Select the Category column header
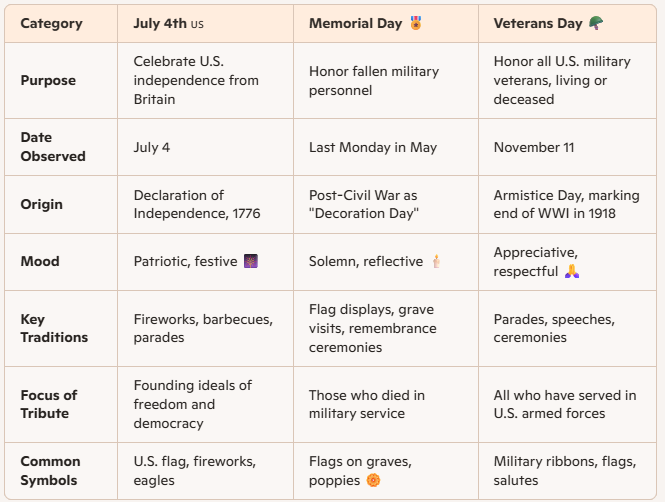Image resolution: width=665 pixels, height=502 pixels. 52,23
